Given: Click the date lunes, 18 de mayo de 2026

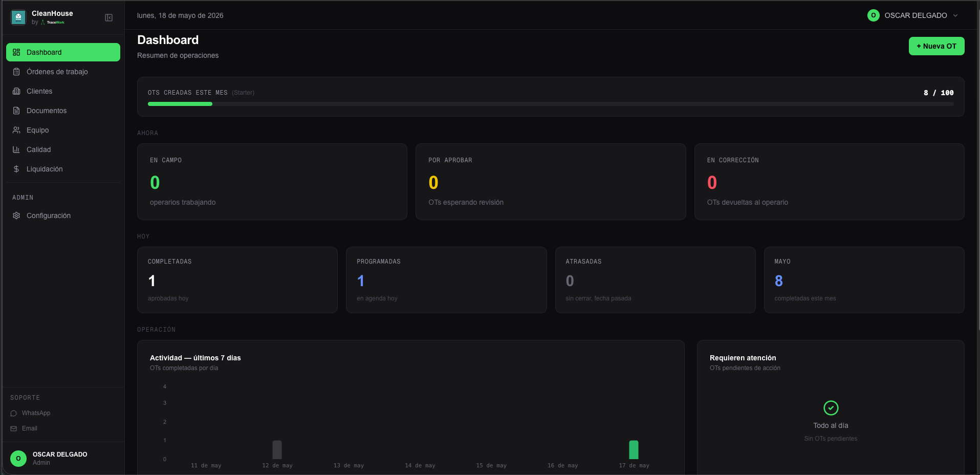Looking at the screenshot, I should tap(180, 15).
